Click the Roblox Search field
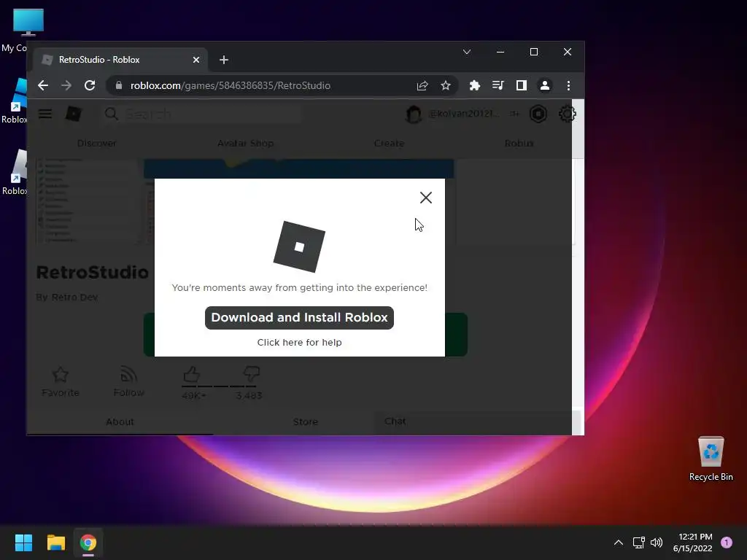The width and height of the screenshot is (747, 560). 203,114
